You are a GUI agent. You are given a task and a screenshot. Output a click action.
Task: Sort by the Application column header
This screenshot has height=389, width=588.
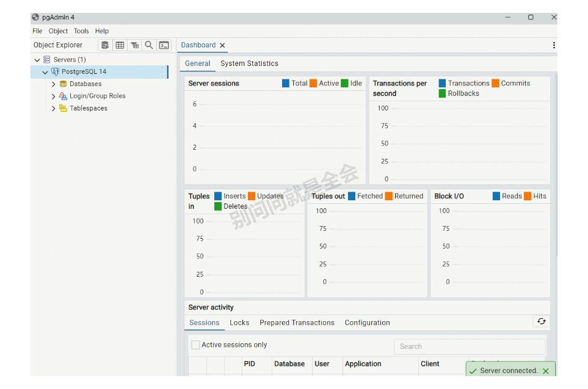(363, 364)
